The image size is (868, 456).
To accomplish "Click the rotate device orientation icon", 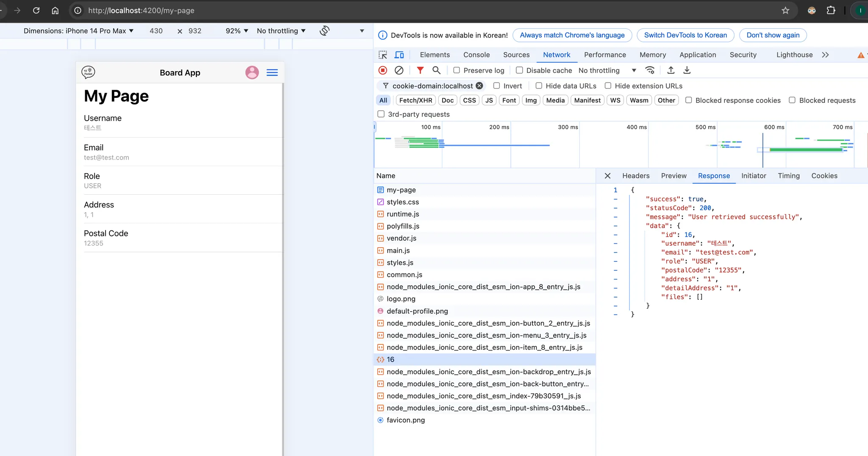I will click(325, 31).
